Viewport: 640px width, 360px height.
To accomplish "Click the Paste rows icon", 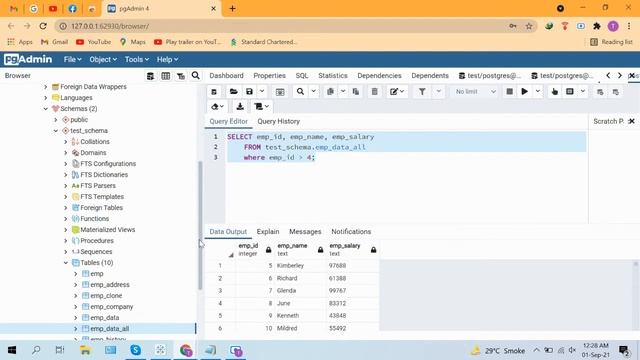I will [356, 92].
